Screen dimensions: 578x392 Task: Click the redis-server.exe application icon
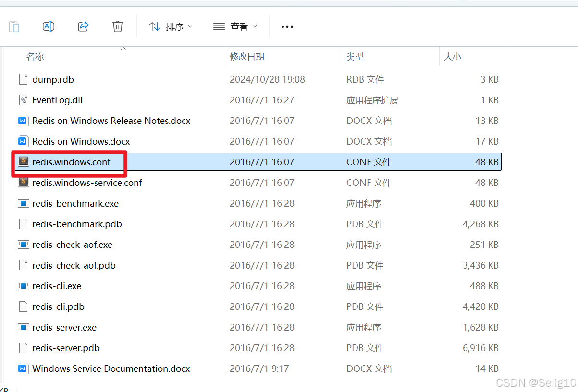pyautogui.click(x=23, y=327)
